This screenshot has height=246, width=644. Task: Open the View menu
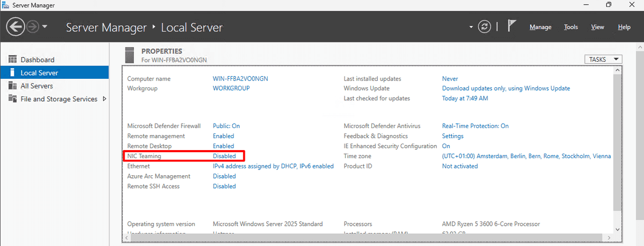[597, 27]
